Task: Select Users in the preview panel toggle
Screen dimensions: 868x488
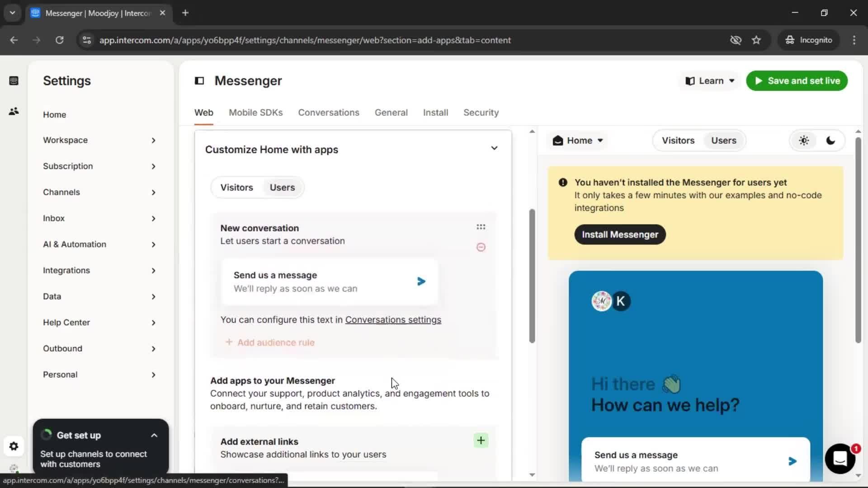Action: pos(724,141)
